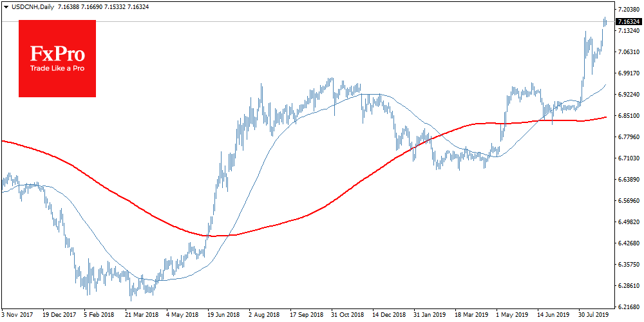Expand the triangle arrow beside USDCNH,Daily

5,5
